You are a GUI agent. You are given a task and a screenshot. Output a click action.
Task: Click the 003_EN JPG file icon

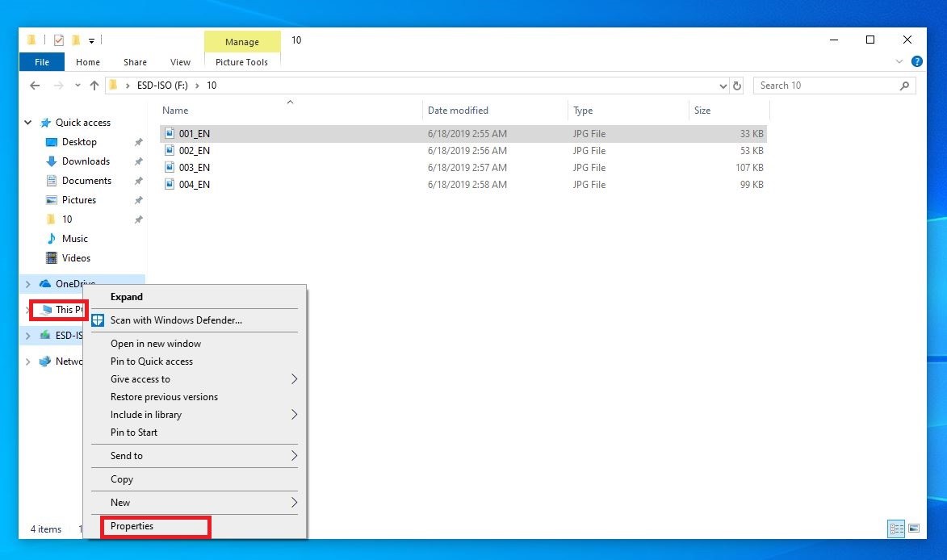pos(170,168)
